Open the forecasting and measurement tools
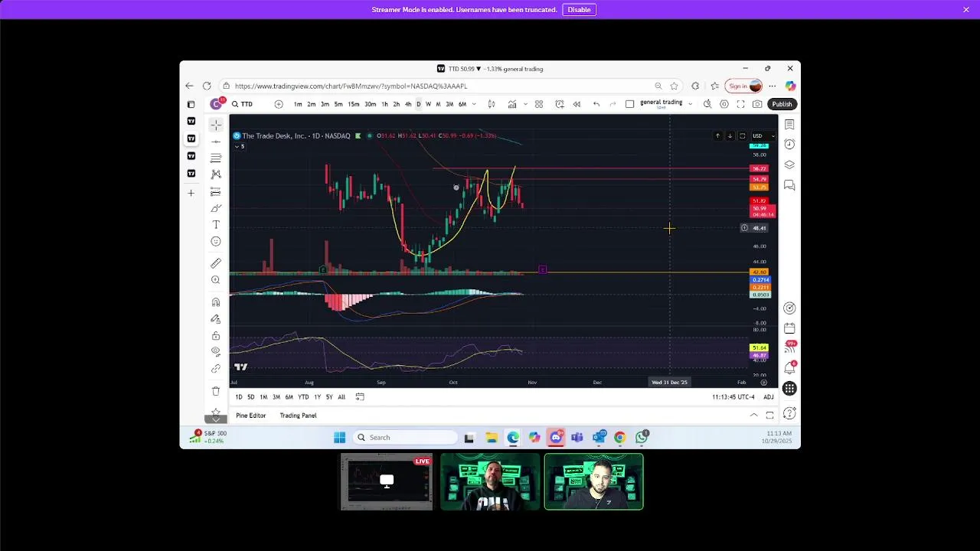The width and height of the screenshot is (980, 551). tap(216, 191)
